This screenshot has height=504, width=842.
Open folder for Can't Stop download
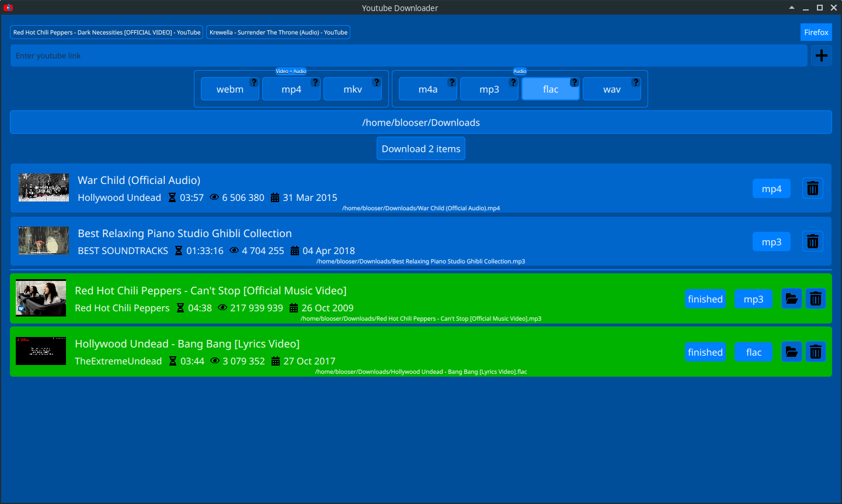point(791,299)
